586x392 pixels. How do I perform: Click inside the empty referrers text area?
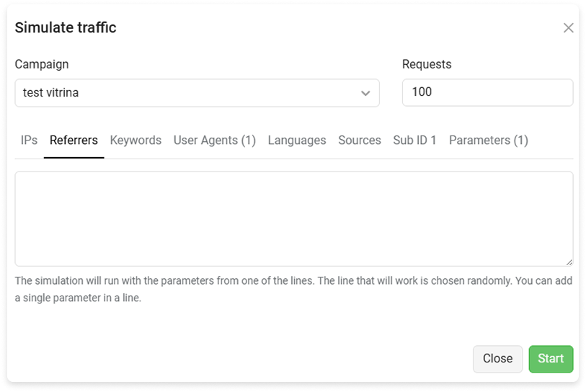[x=294, y=219]
